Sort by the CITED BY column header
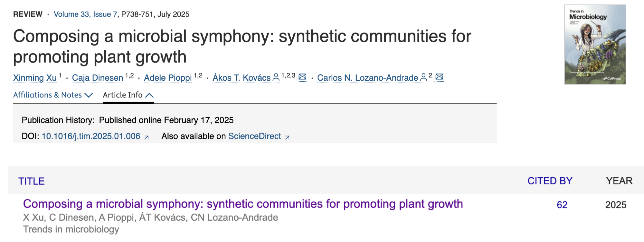 (x=550, y=181)
